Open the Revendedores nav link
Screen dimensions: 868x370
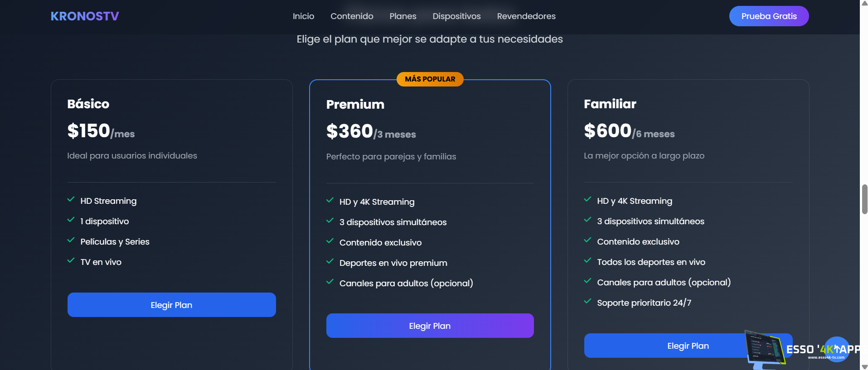(x=526, y=16)
